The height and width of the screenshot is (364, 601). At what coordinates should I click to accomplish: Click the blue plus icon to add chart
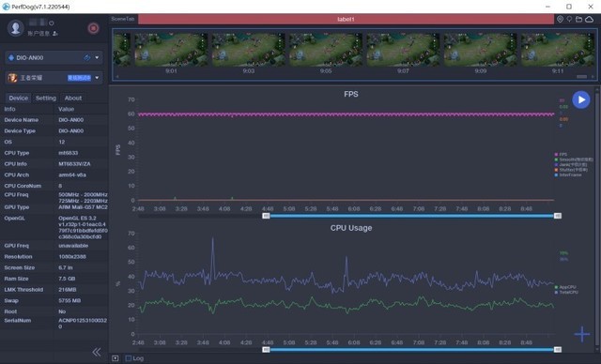click(582, 334)
